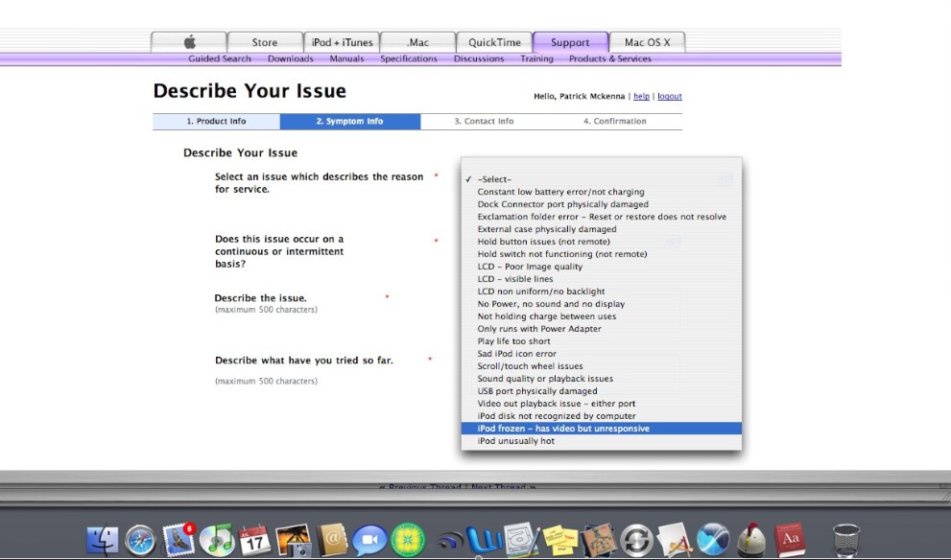Launch Safari from the Dock

click(x=140, y=540)
